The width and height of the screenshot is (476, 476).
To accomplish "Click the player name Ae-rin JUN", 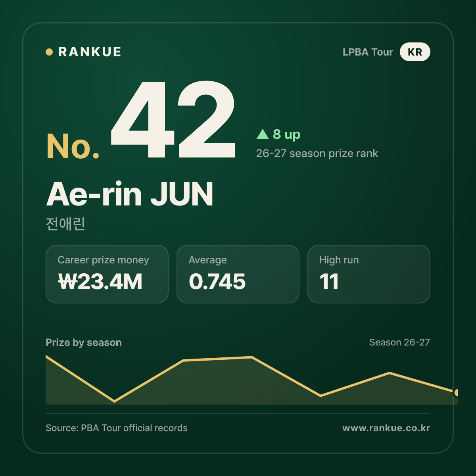I will (130, 194).
